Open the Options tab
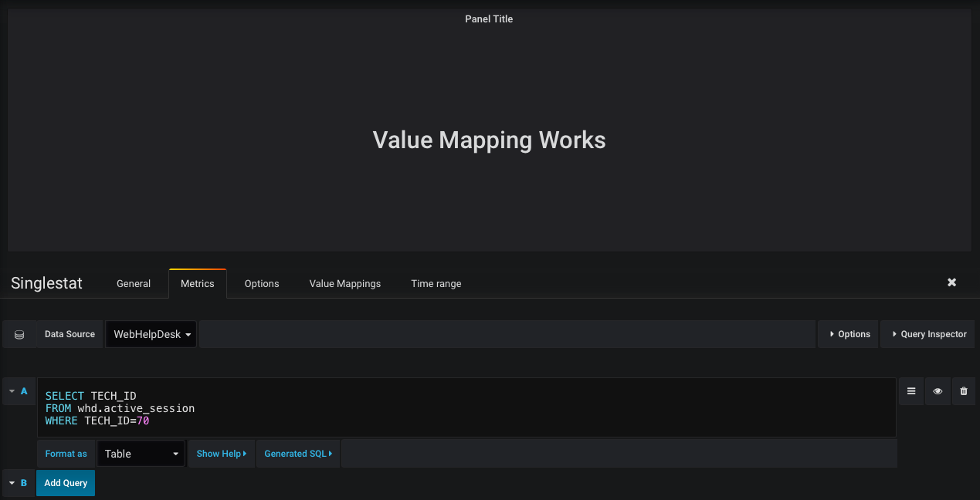Viewport: 980px width, 500px height. 261,283
